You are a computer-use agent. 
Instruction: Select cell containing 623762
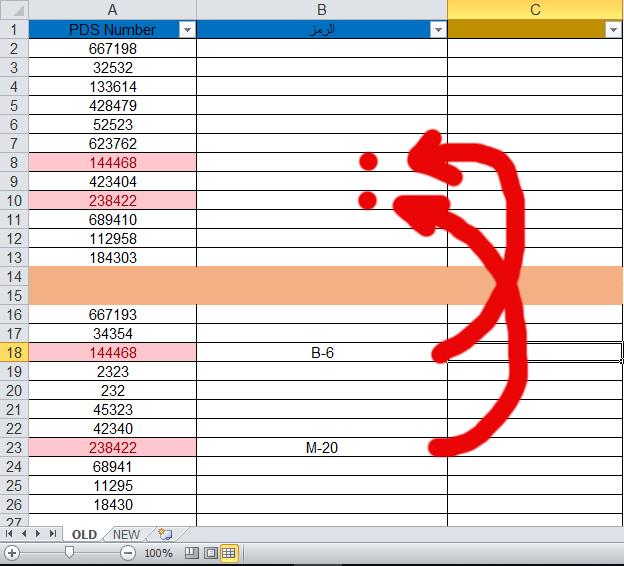coord(113,144)
